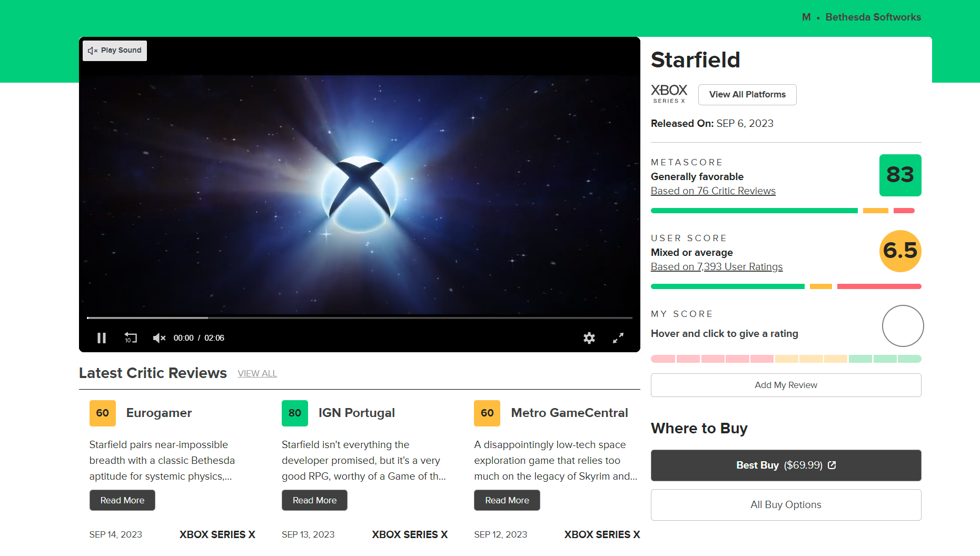This screenshot has height=556, width=980.
Task: Rewind the video ten seconds
Action: (x=131, y=338)
